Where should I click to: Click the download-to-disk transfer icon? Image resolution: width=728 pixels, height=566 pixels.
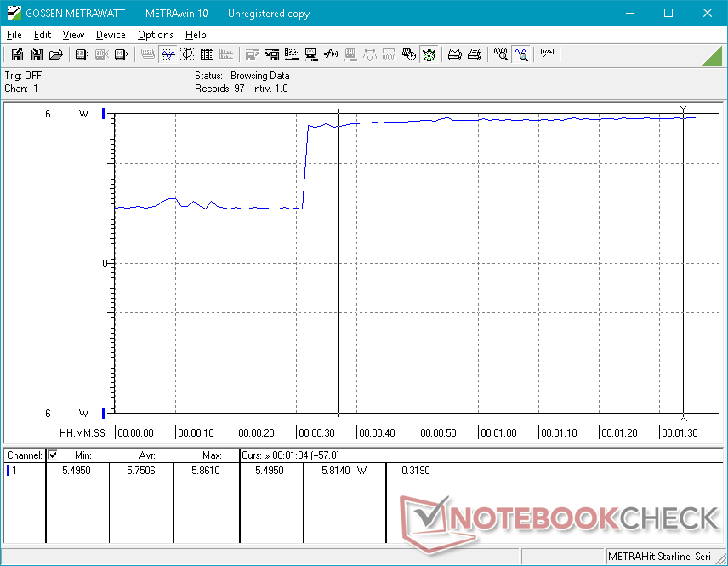(x=272, y=54)
